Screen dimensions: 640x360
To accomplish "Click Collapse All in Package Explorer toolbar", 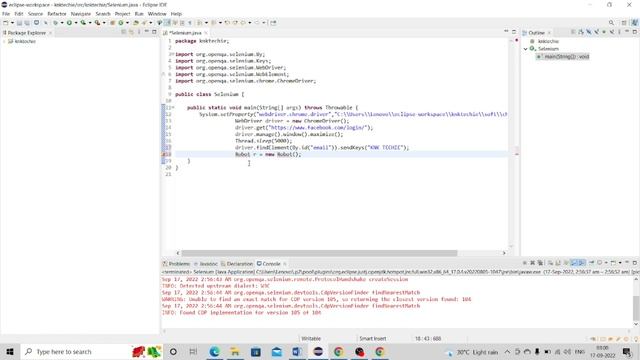I will 124,32.
